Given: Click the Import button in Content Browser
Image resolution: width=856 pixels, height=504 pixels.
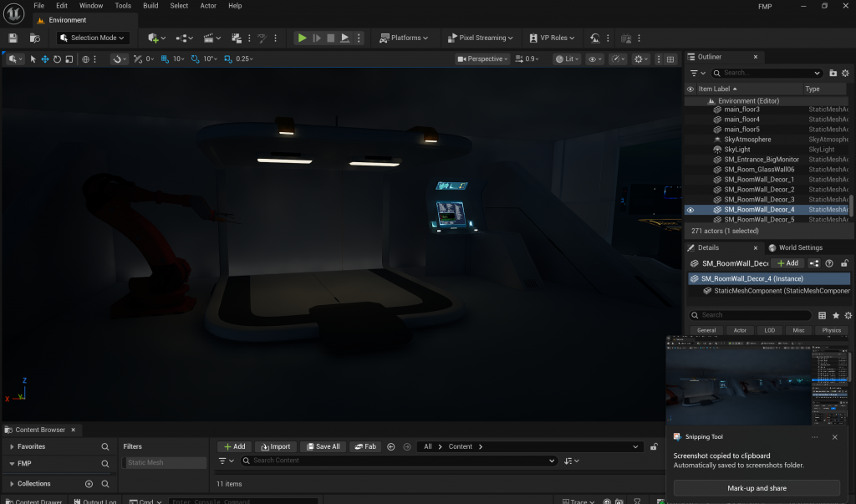Looking at the screenshot, I should (x=276, y=447).
